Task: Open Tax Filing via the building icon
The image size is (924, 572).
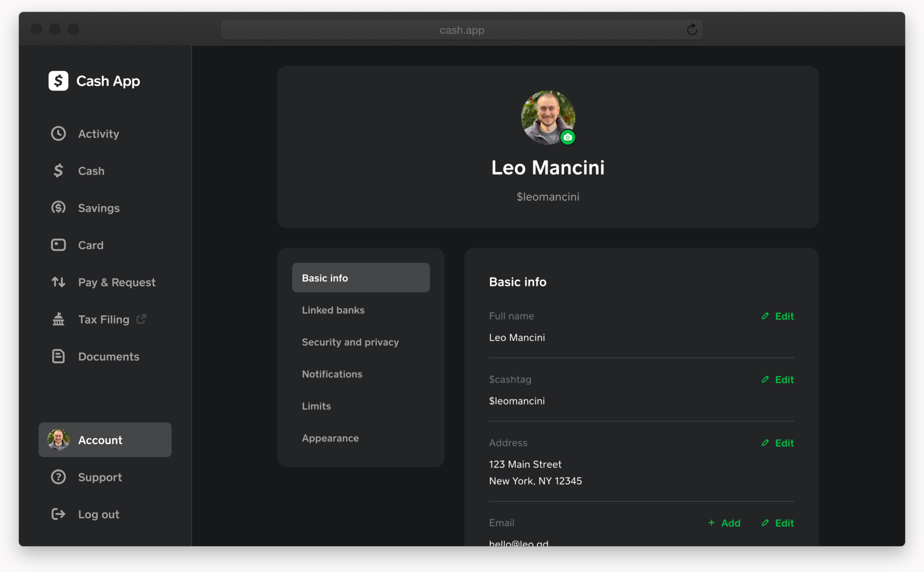Action: pyautogui.click(x=58, y=319)
